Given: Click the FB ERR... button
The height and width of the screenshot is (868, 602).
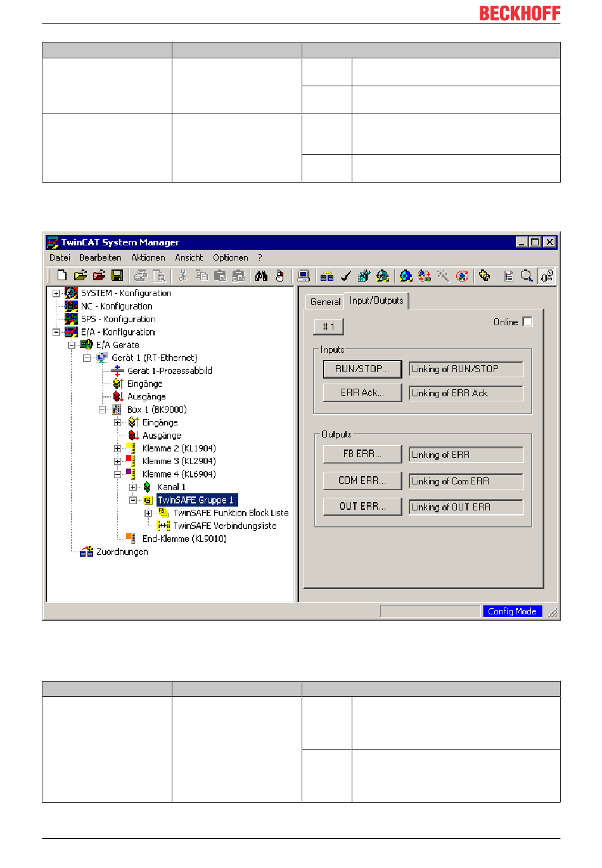Looking at the screenshot, I should pos(362,454).
